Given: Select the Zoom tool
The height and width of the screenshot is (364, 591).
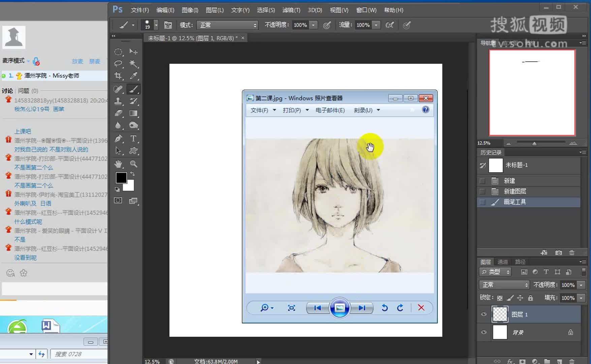Looking at the screenshot, I should [x=133, y=164].
